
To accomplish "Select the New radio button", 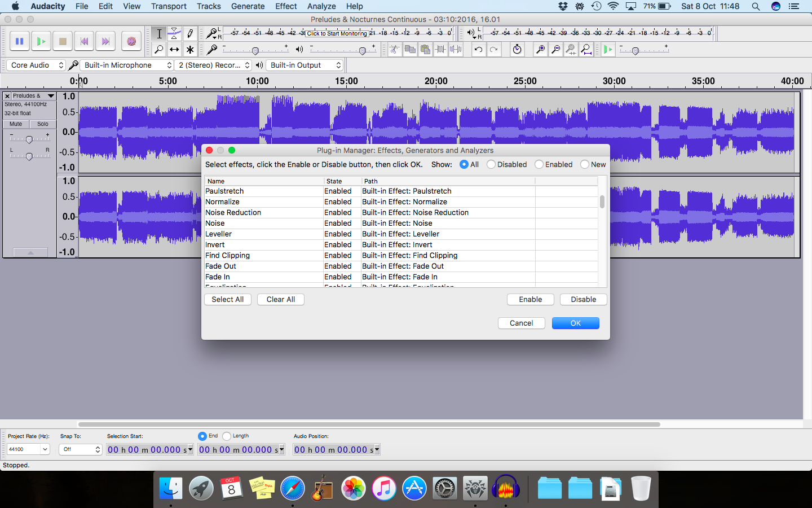I will [x=585, y=164].
